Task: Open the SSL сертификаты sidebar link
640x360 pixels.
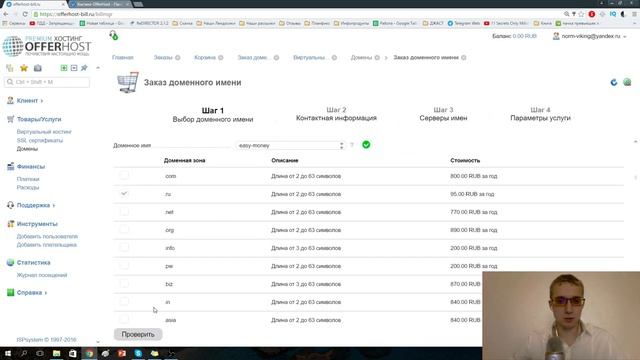Action: (40, 140)
